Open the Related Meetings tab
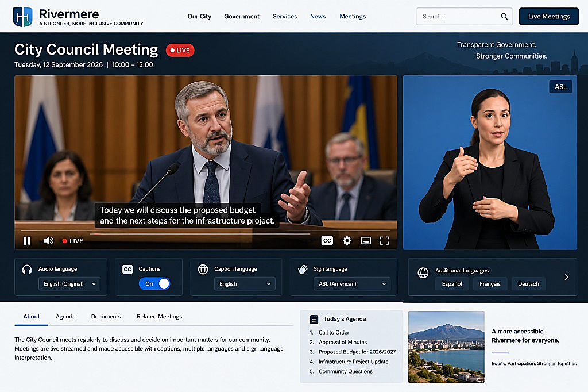588x392 pixels. pyautogui.click(x=160, y=317)
